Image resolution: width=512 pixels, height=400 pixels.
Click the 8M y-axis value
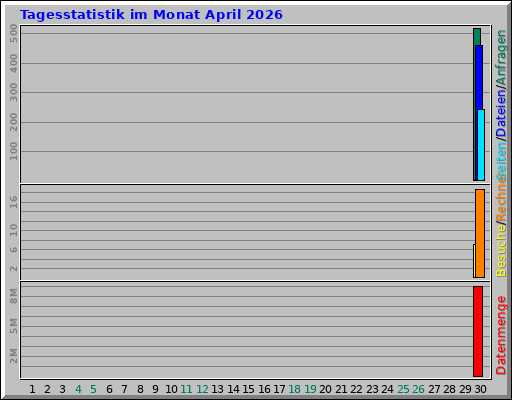pos(14,296)
